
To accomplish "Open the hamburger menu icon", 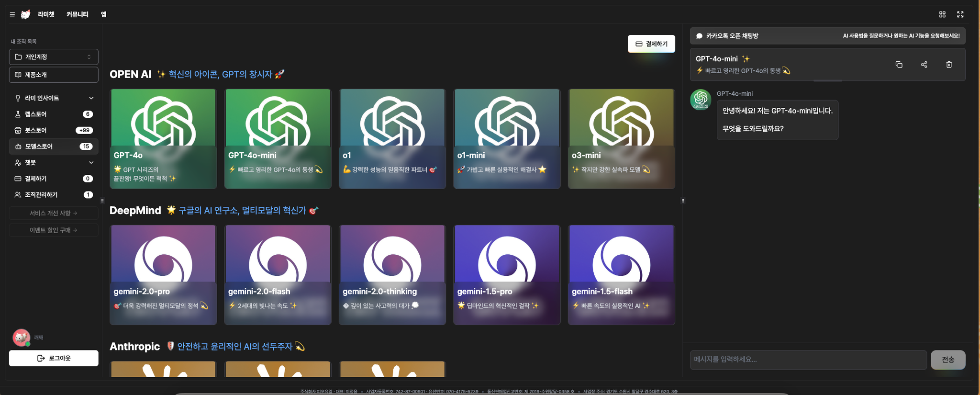I will pos(12,14).
